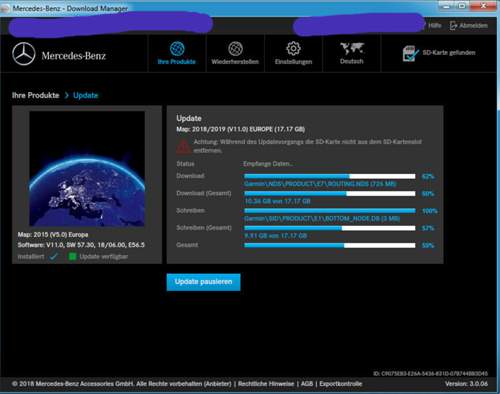Go back via Ihre Produkte breadcrumb

[x=35, y=95]
